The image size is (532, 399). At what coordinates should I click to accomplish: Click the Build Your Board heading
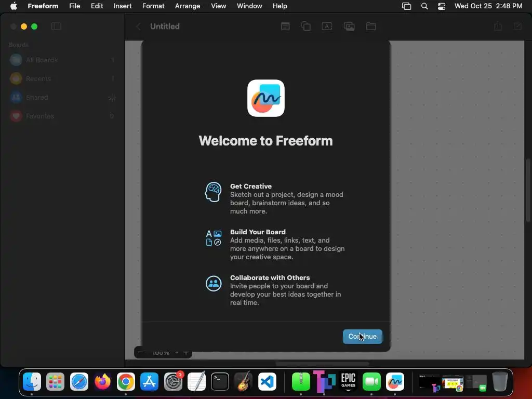pyautogui.click(x=258, y=232)
